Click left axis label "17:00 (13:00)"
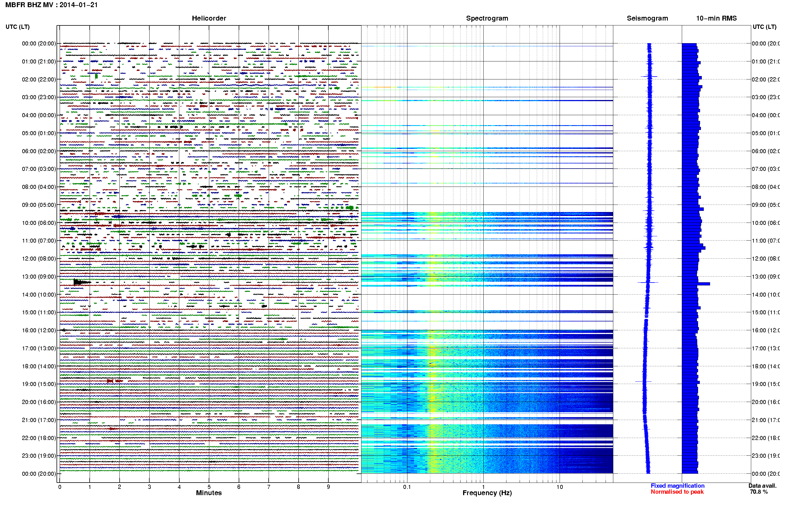 click(x=39, y=348)
